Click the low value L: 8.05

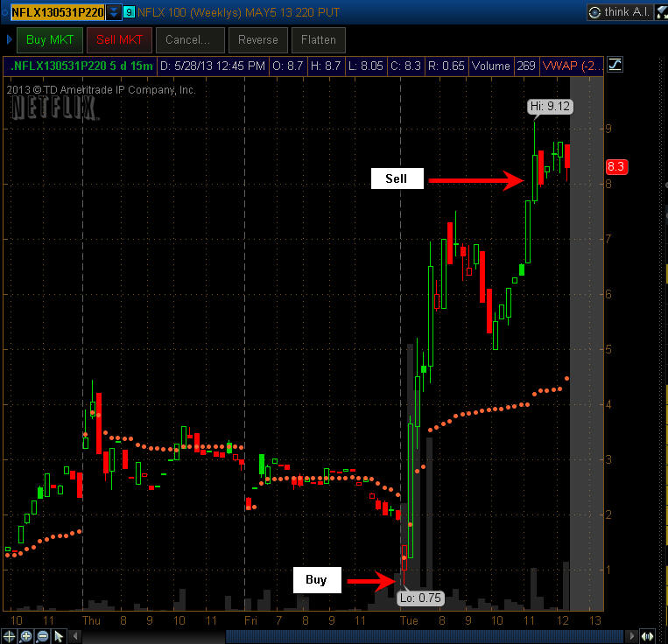(x=366, y=66)
